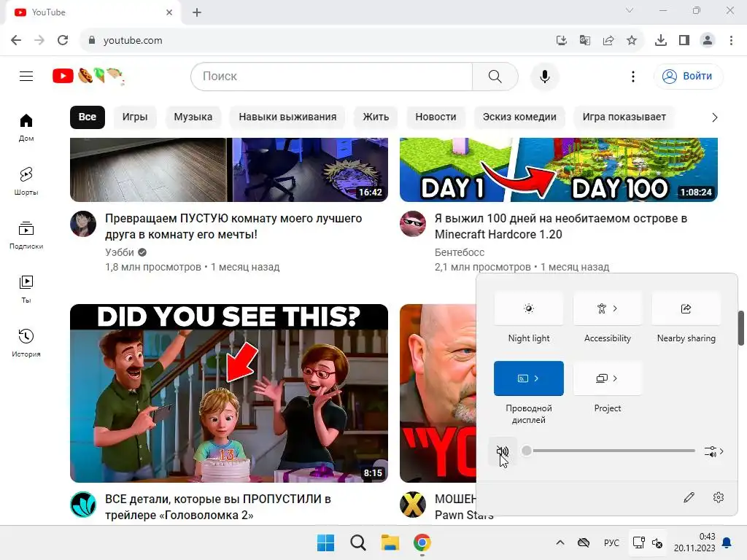Toggle Night light quick setting

tap(529, 308)
